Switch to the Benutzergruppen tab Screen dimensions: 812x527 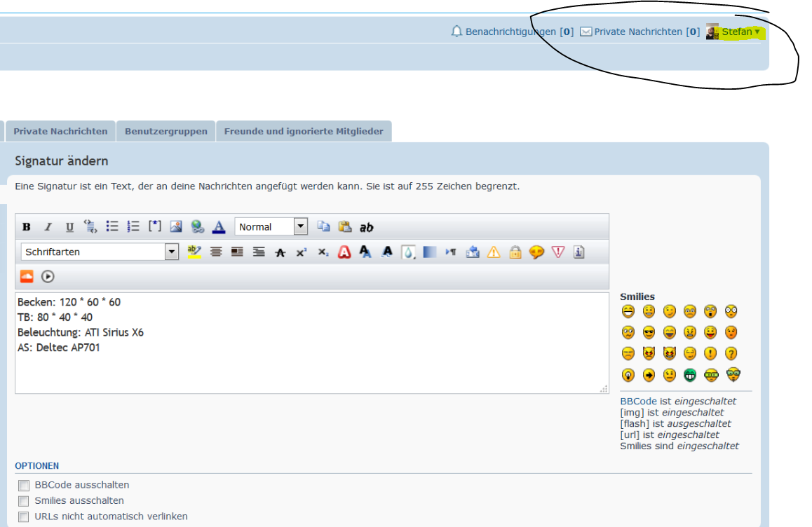(165, 131)
